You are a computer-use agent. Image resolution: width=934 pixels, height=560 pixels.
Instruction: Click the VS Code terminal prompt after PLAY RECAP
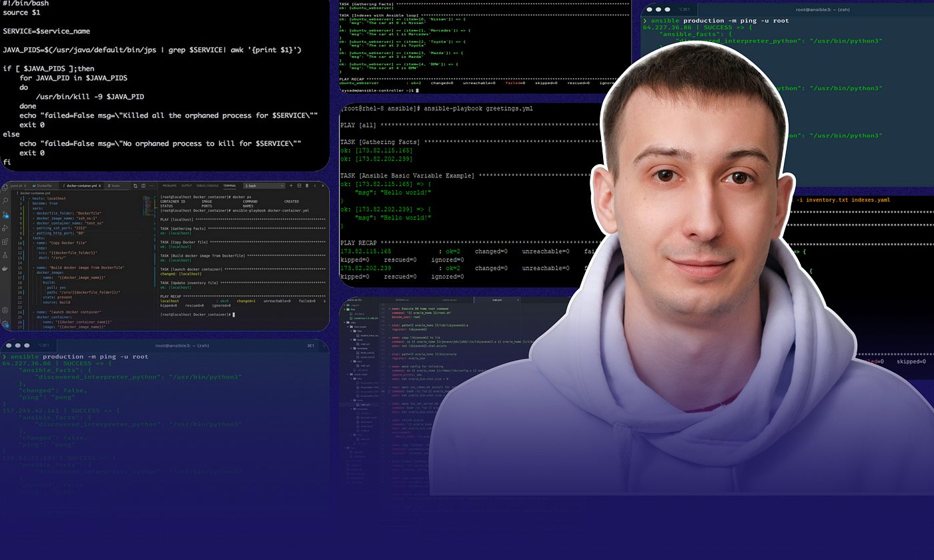[x=197, y=314]
